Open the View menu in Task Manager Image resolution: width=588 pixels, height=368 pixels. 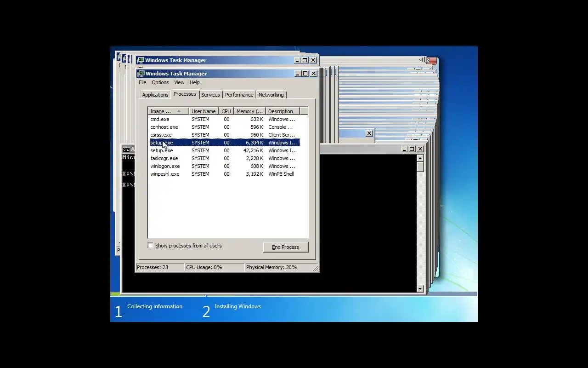[x=179, y=82]
